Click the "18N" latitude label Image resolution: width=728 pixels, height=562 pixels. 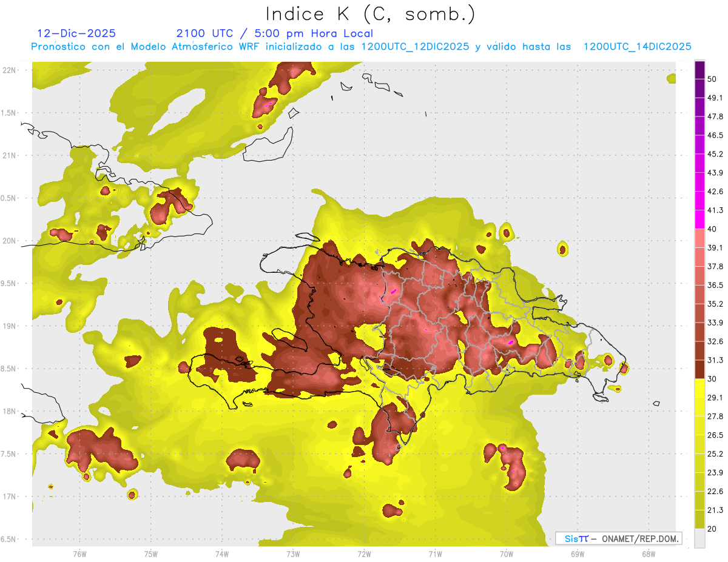9,411
